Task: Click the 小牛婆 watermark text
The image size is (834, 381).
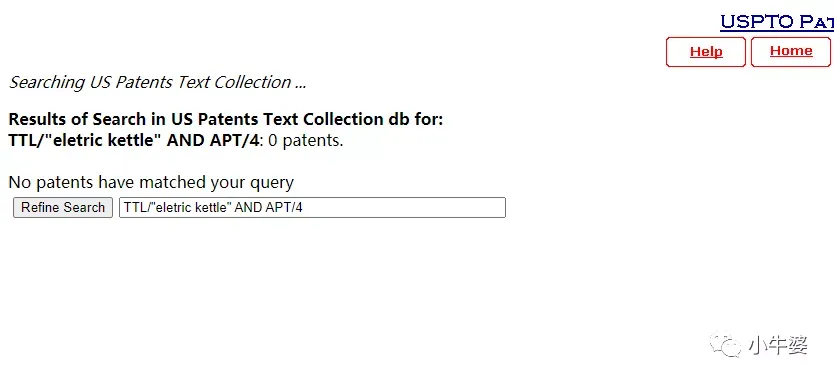Action: (778, 345)
